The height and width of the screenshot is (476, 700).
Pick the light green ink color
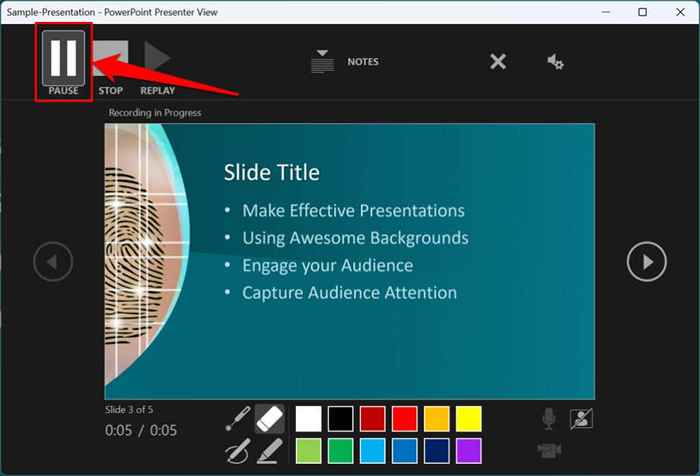[x=308, y=451]
